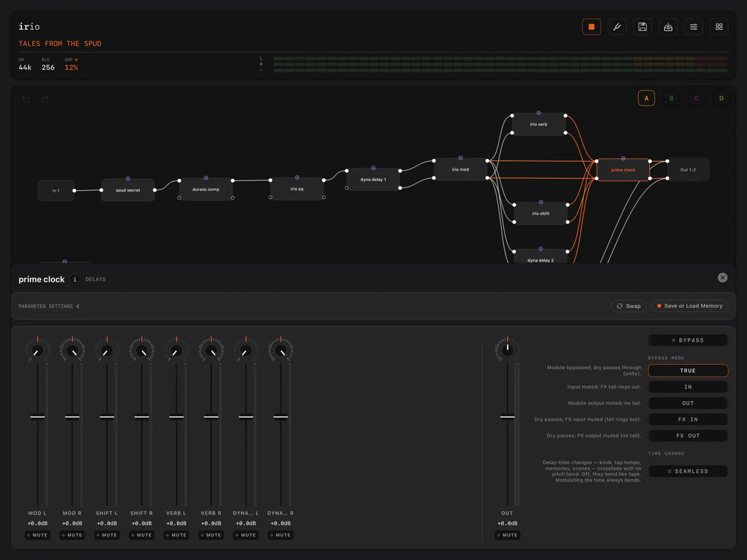The height and width of the screenshot is (560, 747).
Task: Click the OUT pan knob
Action: [x=507, y=350]
